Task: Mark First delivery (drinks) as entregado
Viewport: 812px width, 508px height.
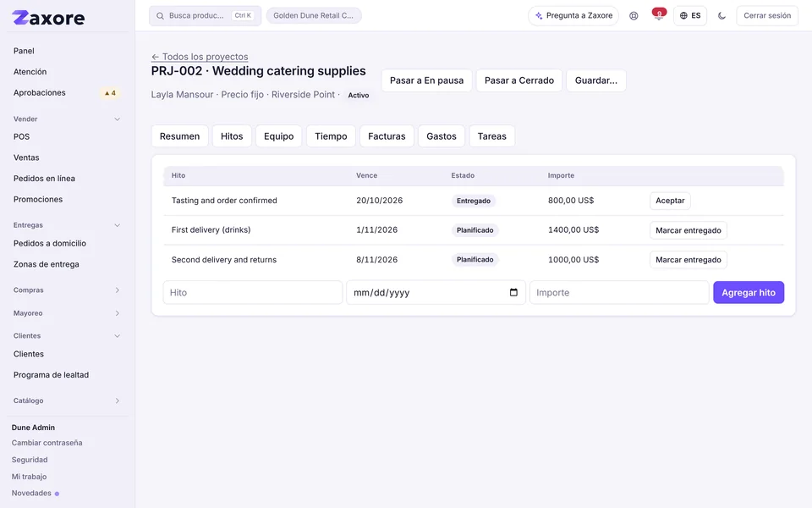Action: [689, 230]
